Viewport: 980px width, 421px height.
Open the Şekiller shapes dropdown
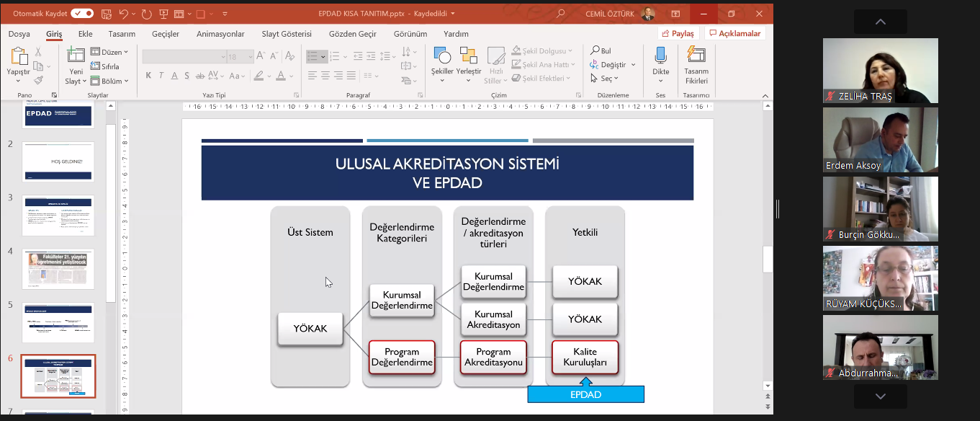[442, 63]
